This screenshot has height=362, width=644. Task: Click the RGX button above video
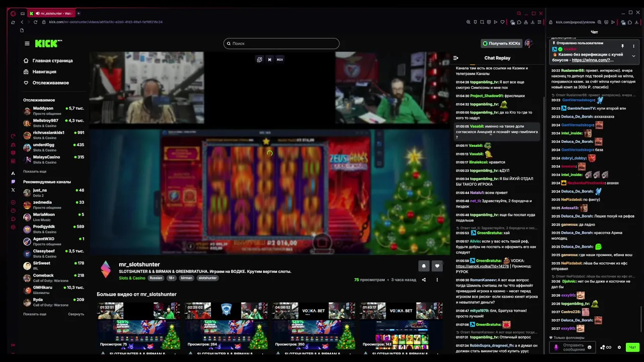[x=280, y=59]
